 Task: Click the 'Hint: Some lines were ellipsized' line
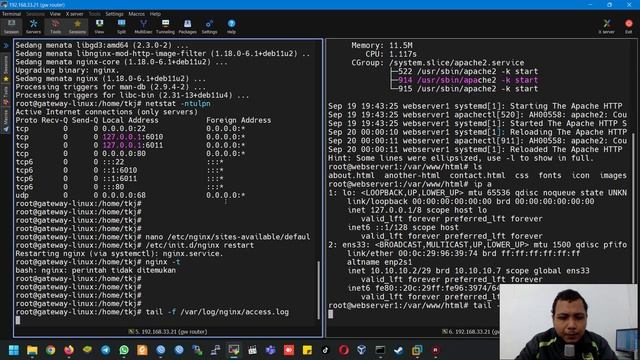click(x=460, y=158)
